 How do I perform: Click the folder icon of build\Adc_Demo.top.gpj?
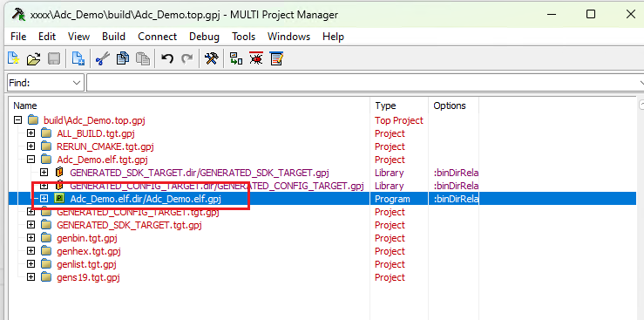coord(33,120)
